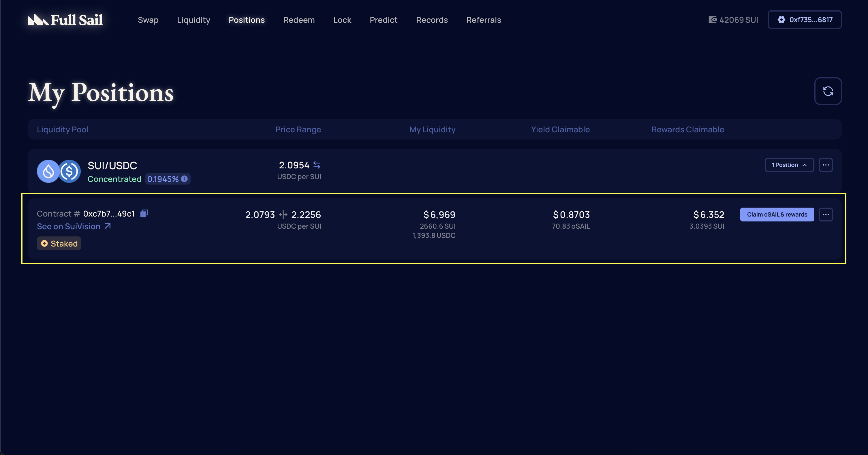Open the ellipsis menu on the SUI/USDC pool row
This screenshot has height=455, width=868.
pyautogui.click(x=826, y=165)
